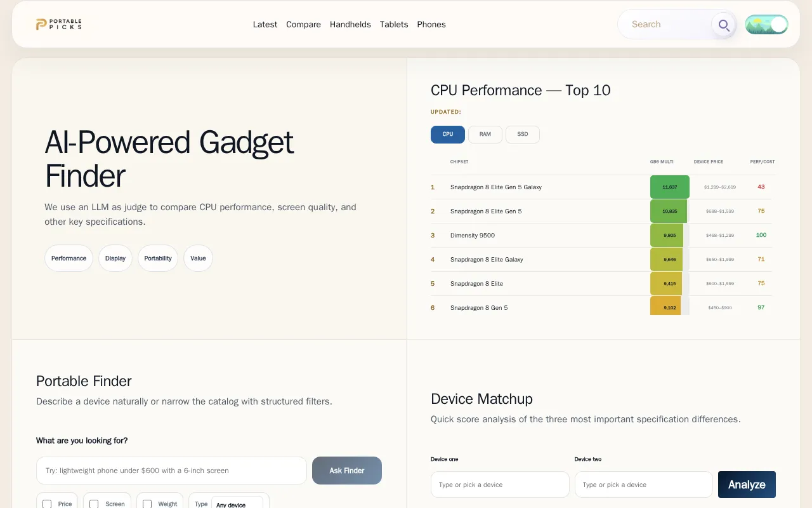Select the CPU tab
Screen dimensions: 812x508
[448, 135]
